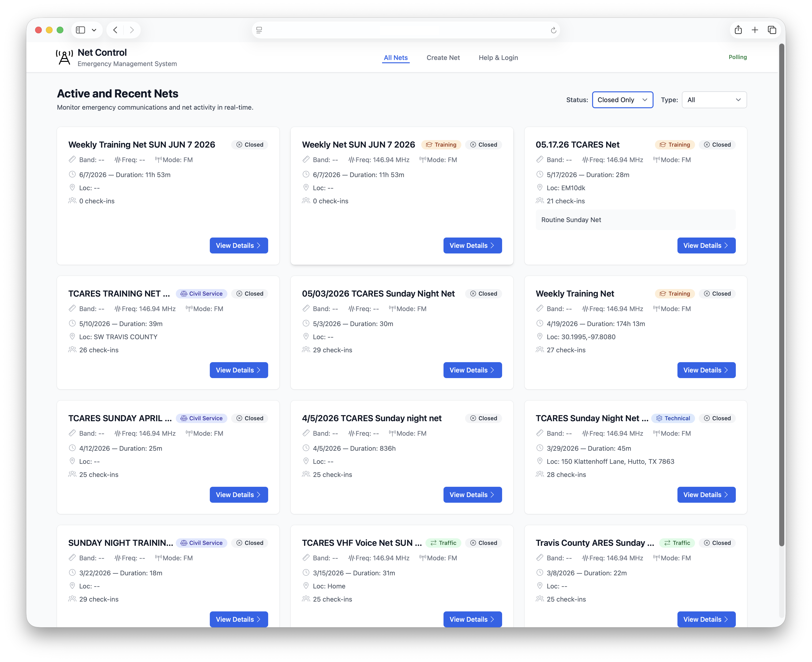Click the Training badge on 05.17.26 TCARES Net

[675, 145]
